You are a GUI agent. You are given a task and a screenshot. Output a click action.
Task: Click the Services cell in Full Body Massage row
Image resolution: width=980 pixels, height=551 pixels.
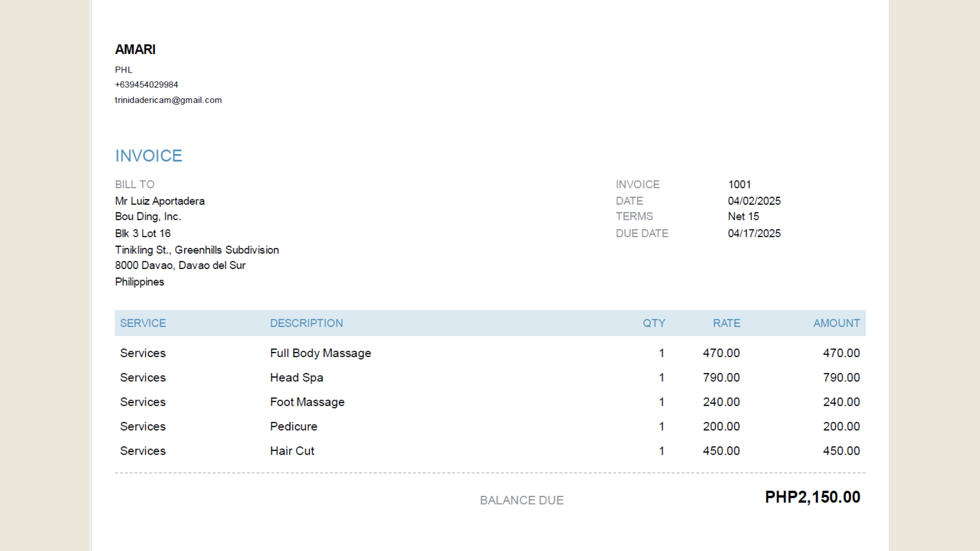coord(143,353)
